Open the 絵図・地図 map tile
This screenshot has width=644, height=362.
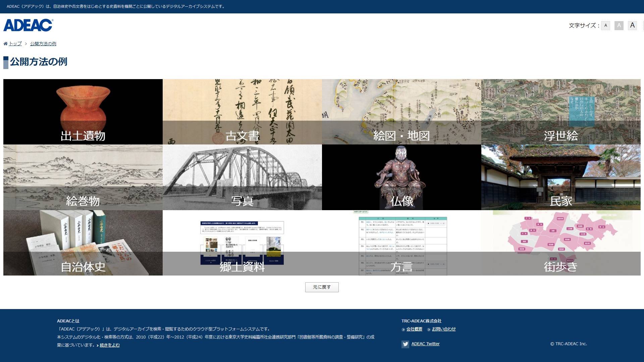(x=401, y=112)
